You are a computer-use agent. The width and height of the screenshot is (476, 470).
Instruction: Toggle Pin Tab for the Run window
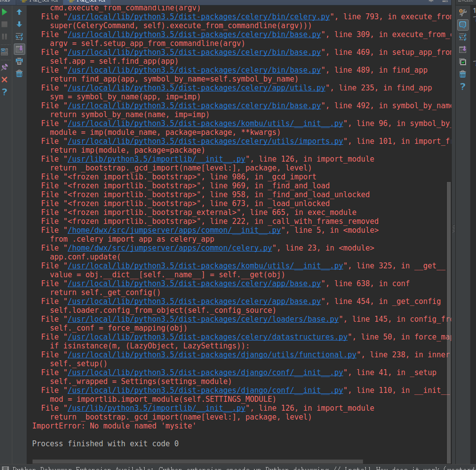pyautogui.click(x=4, y=67)
